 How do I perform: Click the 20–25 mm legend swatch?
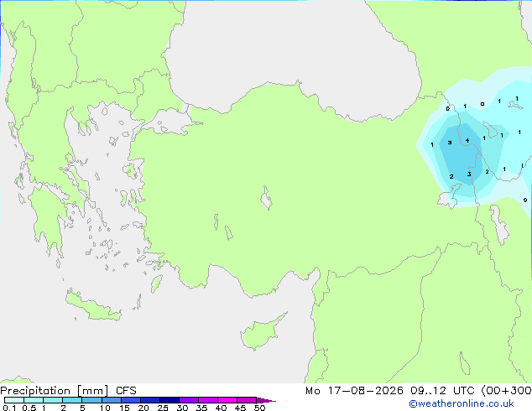pos(150,400)
